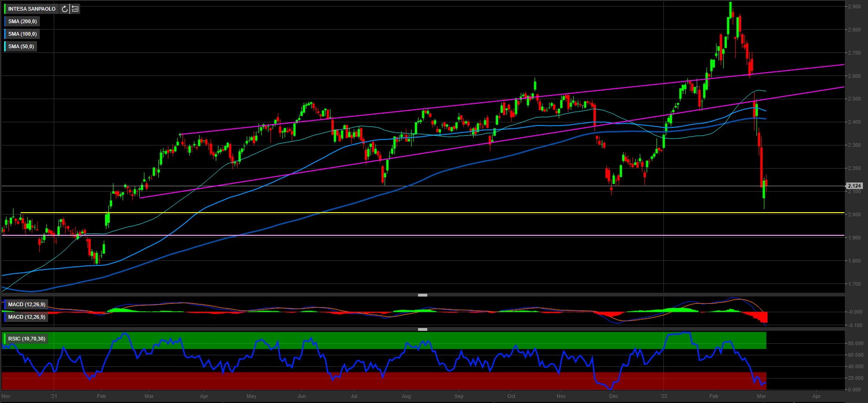Click the 1.700 price axis label
The image size is (868, 403).
[854, 284]
